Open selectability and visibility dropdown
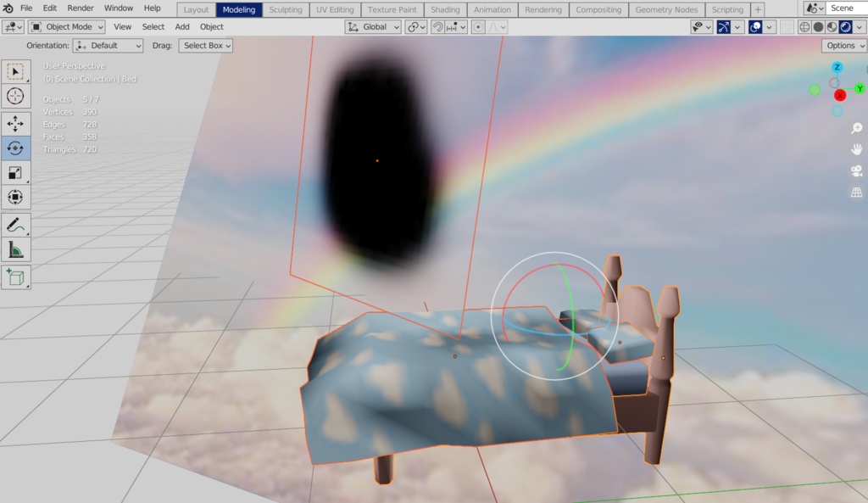 pos(701,26)
